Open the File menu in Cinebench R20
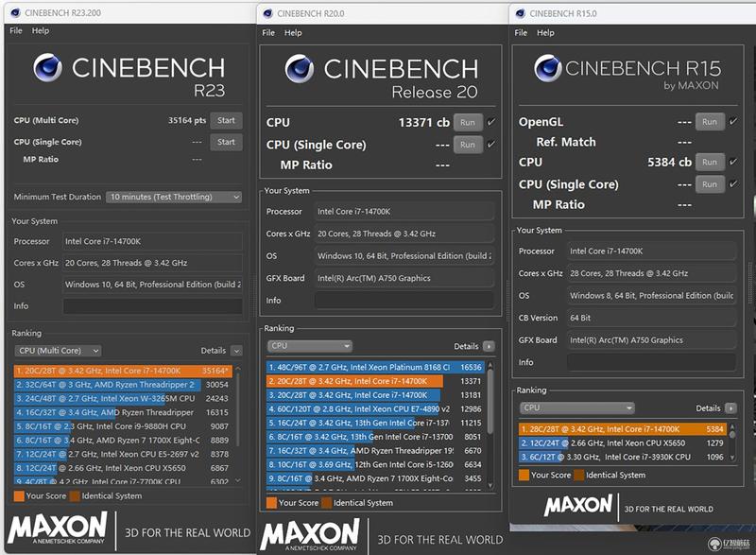Screen dimensions: 756x555 [x=268, y=33]
